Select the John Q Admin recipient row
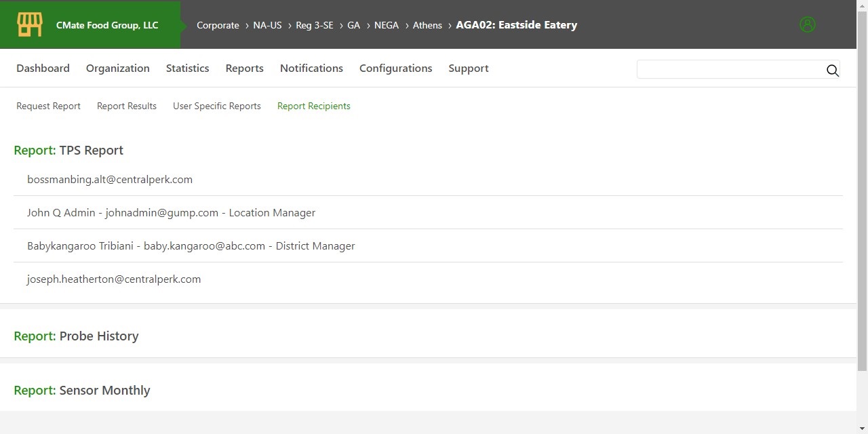 [x=171, y=212]
